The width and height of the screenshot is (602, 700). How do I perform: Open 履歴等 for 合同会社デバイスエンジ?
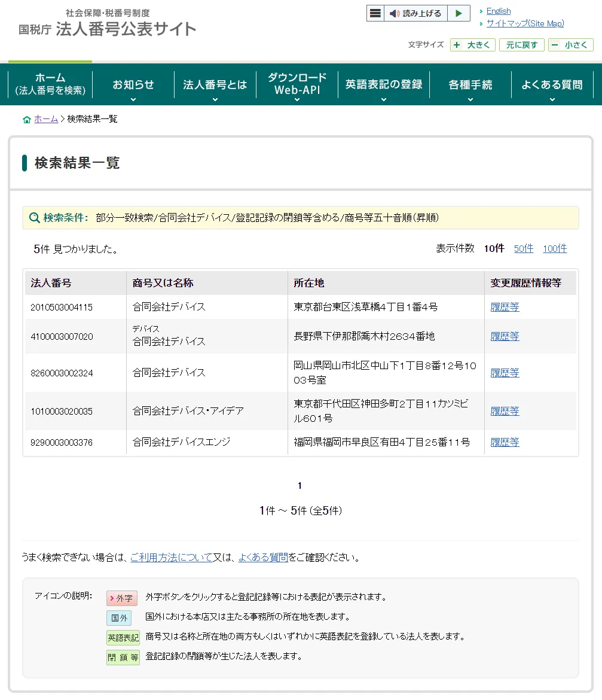[505, 442]
